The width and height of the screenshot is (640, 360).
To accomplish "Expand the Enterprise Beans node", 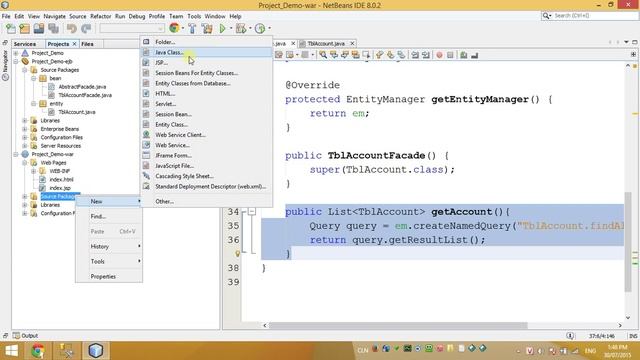I will click(24, 129).
